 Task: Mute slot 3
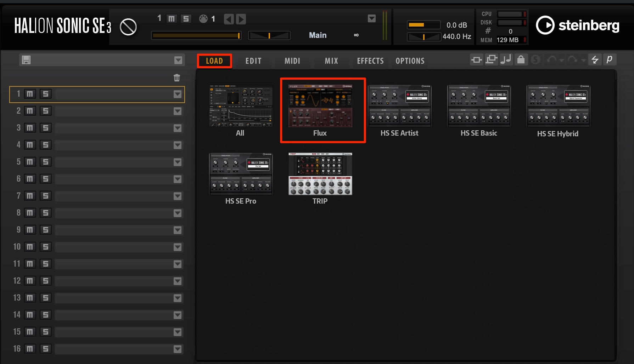tap(30, 128)
